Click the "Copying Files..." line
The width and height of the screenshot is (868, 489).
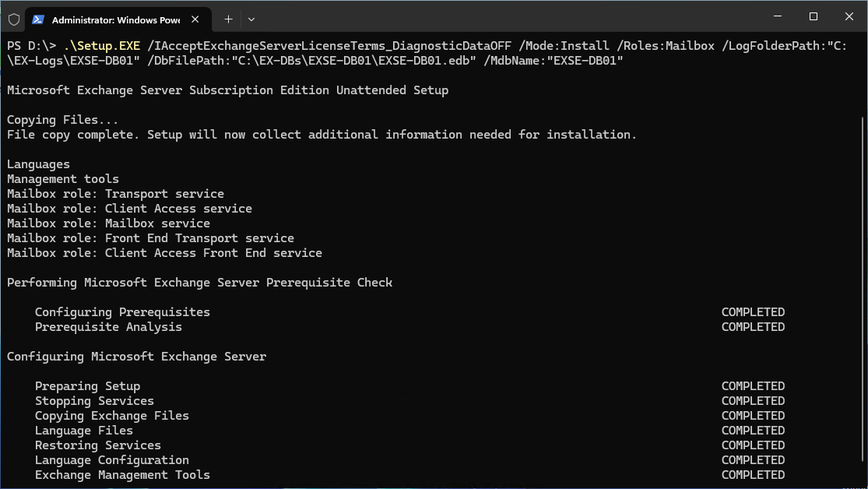coord(62,120)
